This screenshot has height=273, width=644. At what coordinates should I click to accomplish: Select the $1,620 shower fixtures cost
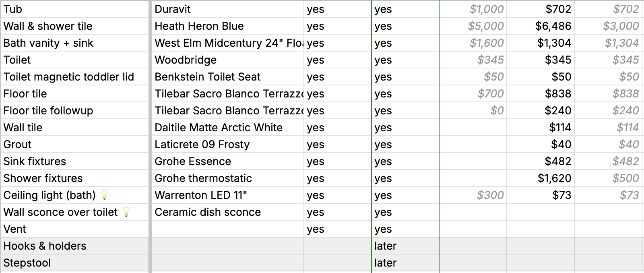click(x=541, y=178)
